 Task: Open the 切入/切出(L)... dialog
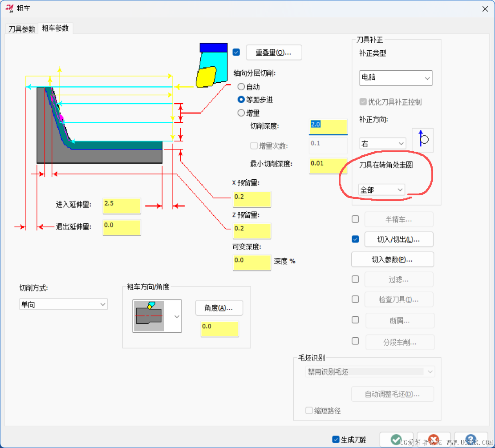(399, 239)
